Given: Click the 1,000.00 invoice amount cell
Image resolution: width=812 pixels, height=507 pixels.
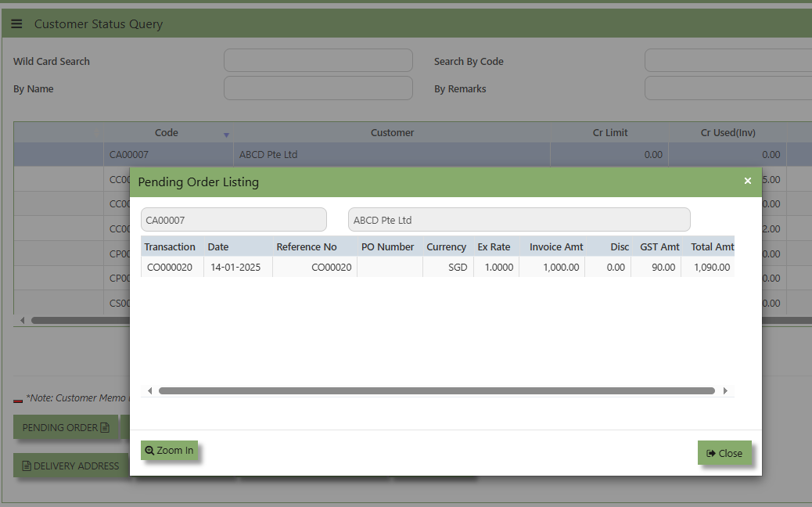Looking at the screenshot, I should pyautogui.click(x=552, y=268).
